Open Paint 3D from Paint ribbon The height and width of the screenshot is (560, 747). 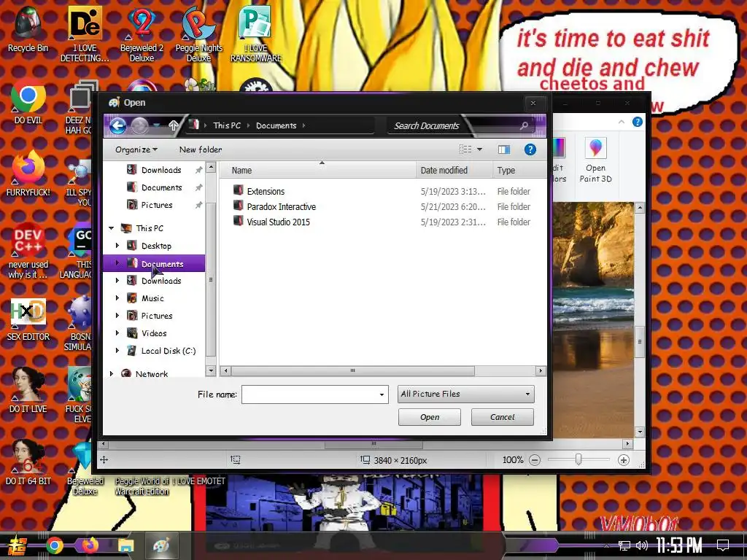tap(595, 160)
